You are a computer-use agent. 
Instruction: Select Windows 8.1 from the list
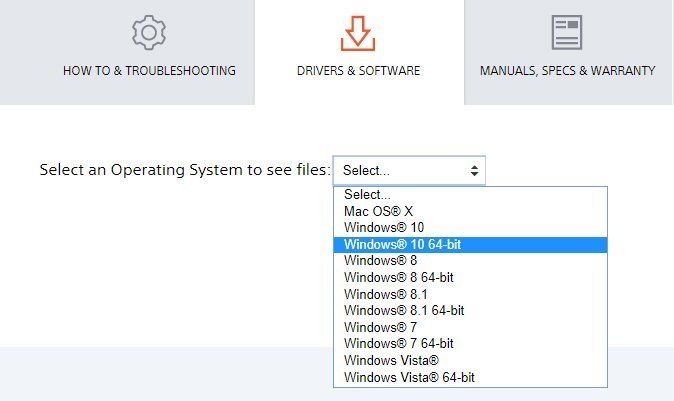coord(470,294)
